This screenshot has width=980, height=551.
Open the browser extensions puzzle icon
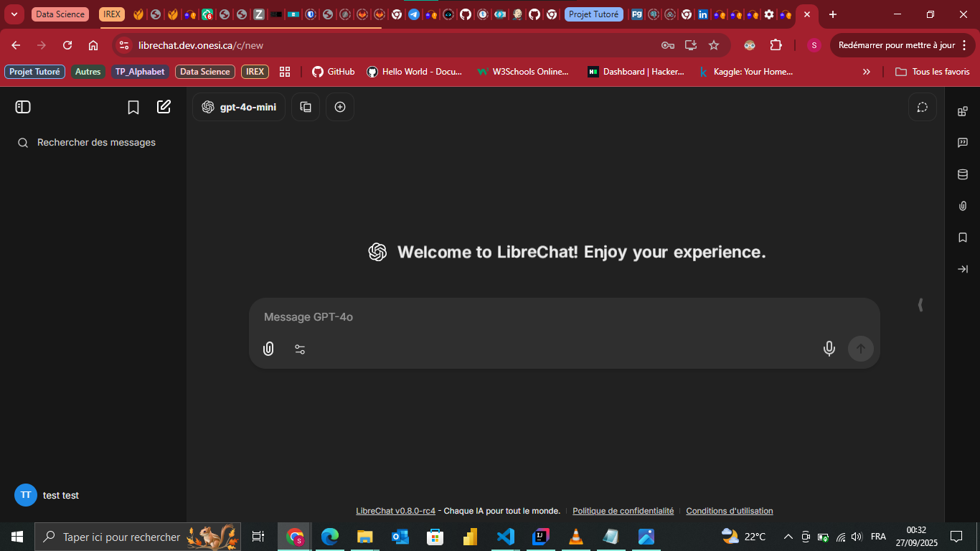tap(776, 45)
